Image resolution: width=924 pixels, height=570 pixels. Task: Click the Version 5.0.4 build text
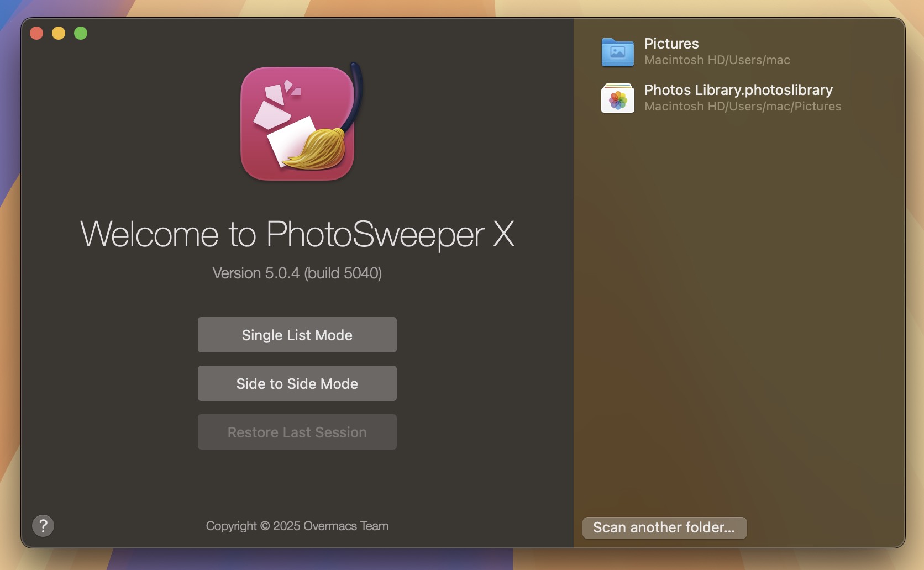coord(297,273)
